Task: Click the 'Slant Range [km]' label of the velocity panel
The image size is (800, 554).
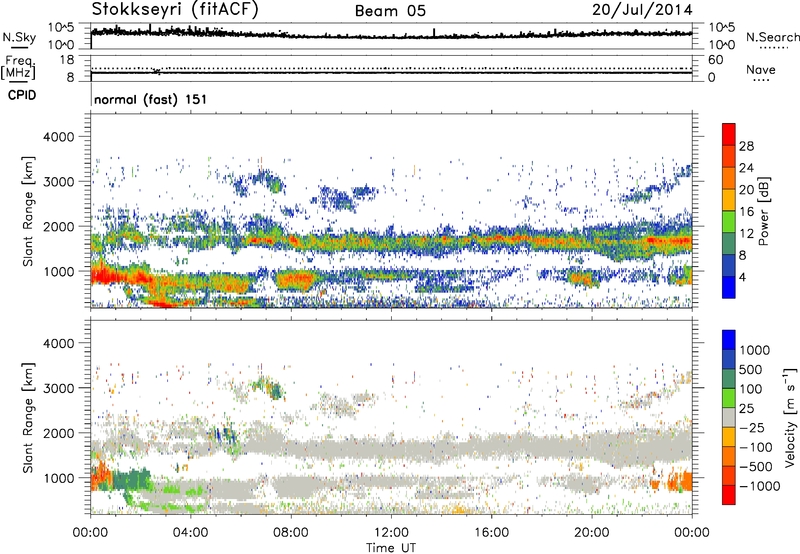Action: click(28, 418)
